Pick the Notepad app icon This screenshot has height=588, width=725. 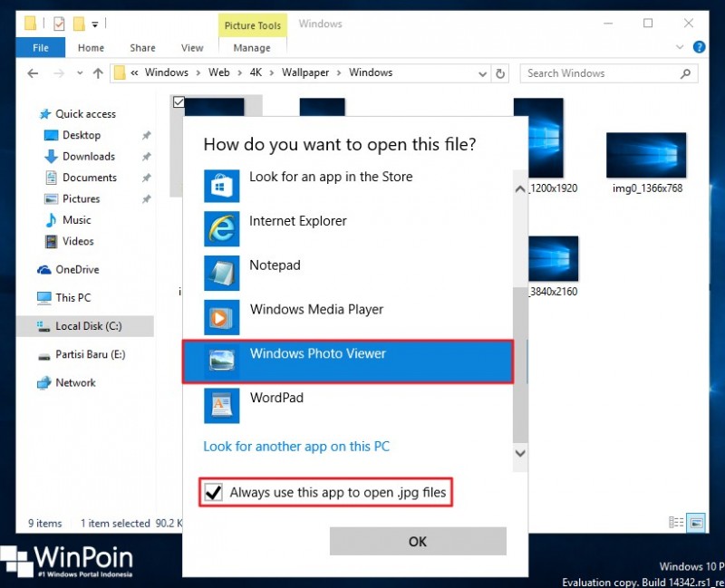tap(221, 274)
